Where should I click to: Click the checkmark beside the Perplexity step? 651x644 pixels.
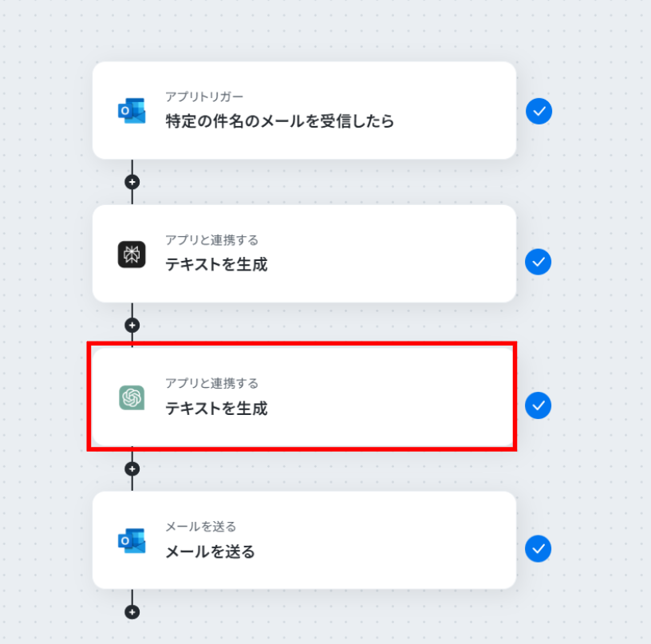coord(538,262)
